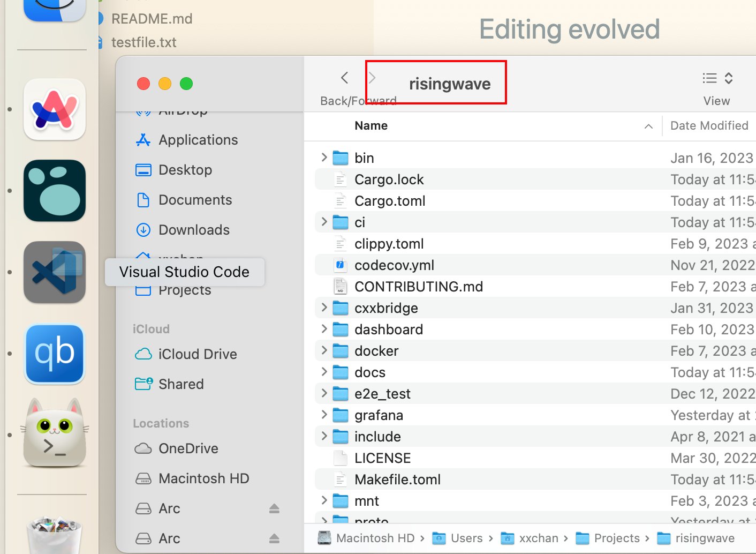This screenshot has height=554, width=756.
Task: Open Users in the path bar
Action: click(x=467, y=538)
